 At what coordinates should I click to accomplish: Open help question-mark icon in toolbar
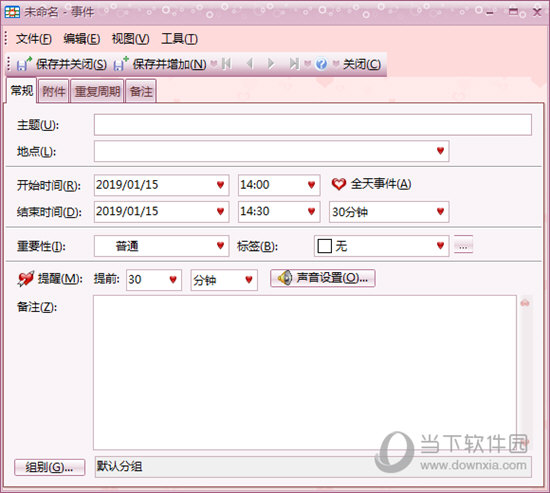(321, 64)
